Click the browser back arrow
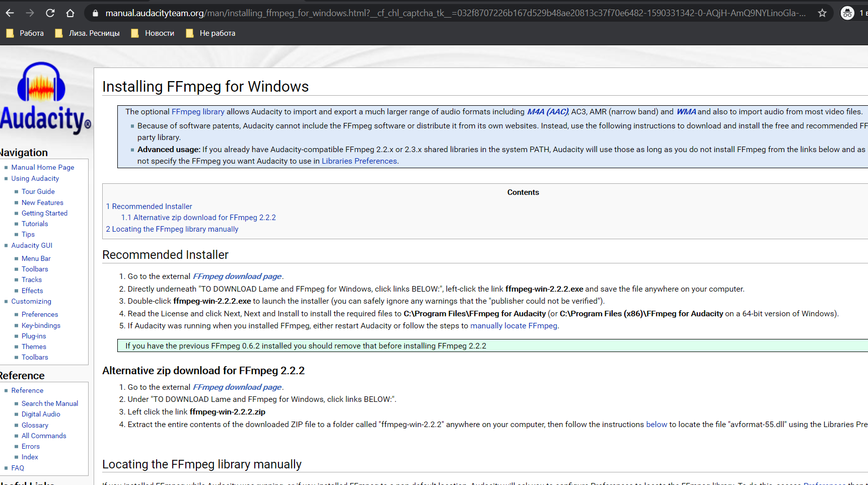Image resolution: width=868 pixels, height=485 pixels. 10,13
